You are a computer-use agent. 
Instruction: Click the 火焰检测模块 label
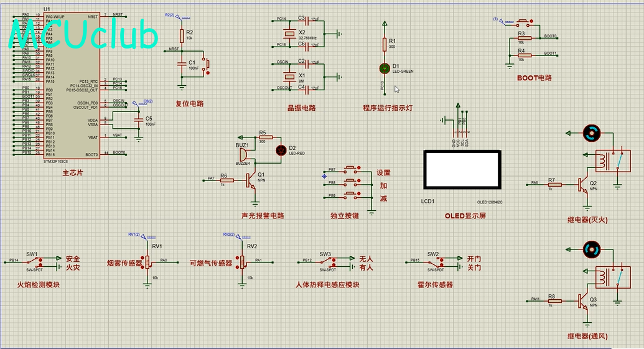(38, 284)
